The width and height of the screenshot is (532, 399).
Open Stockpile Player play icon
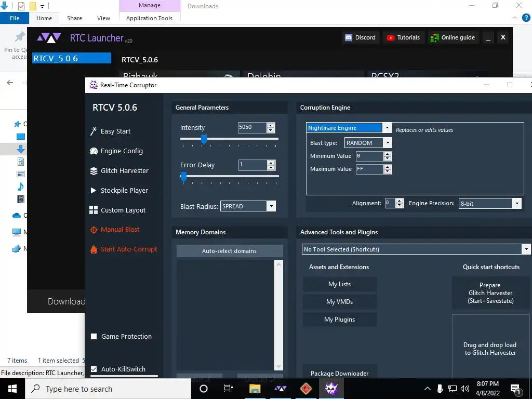tap(94, 190)
